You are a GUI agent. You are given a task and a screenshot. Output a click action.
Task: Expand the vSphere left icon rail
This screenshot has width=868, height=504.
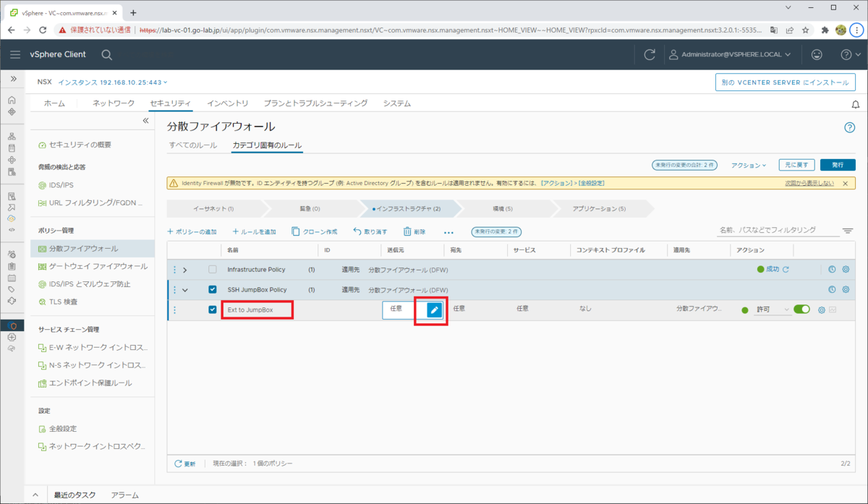[x=12, y=79]
